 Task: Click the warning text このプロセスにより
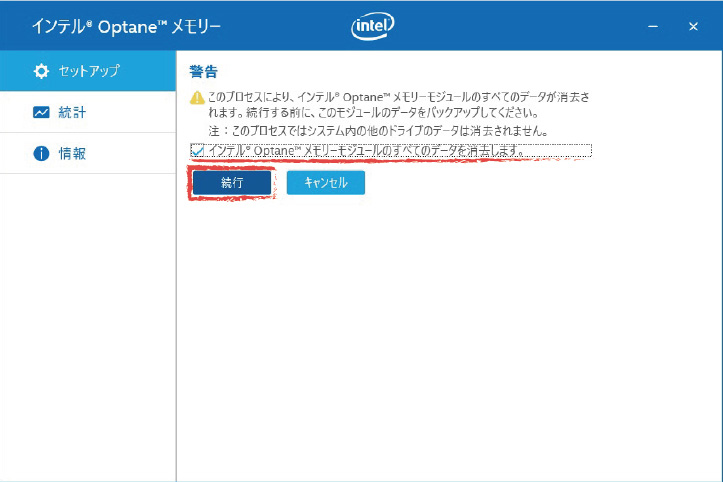click(398, 105)
